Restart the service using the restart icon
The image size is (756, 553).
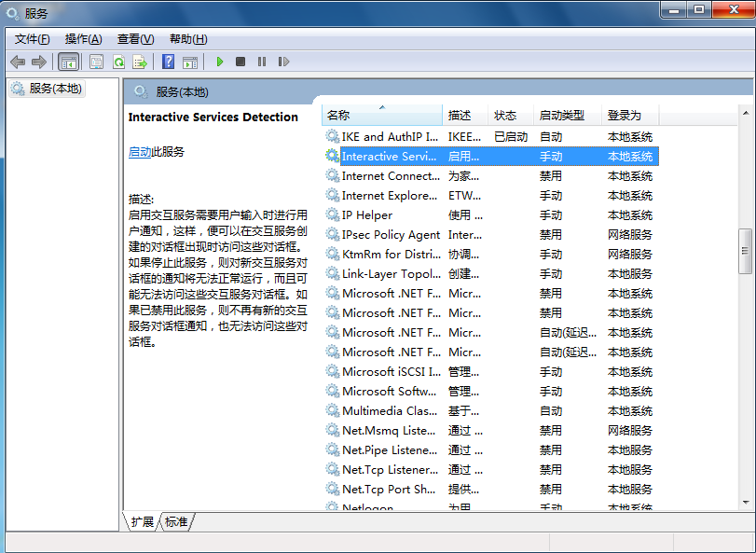coord(284,61)
